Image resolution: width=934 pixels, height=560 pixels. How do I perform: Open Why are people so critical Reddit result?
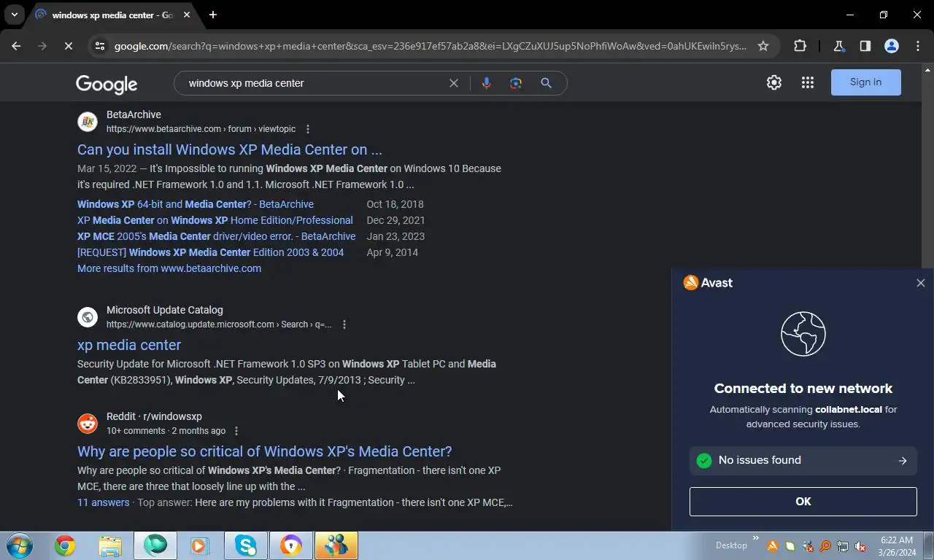[265, 451]
